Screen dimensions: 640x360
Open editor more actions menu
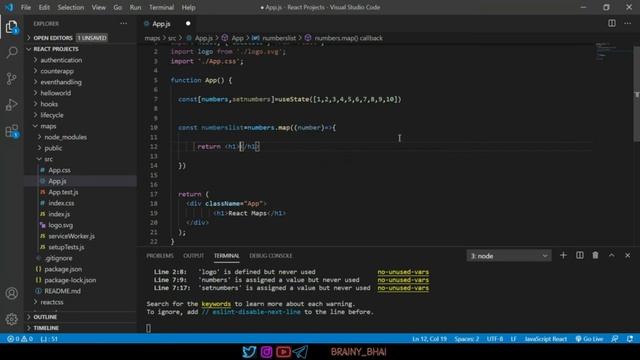tap(627, 23)
